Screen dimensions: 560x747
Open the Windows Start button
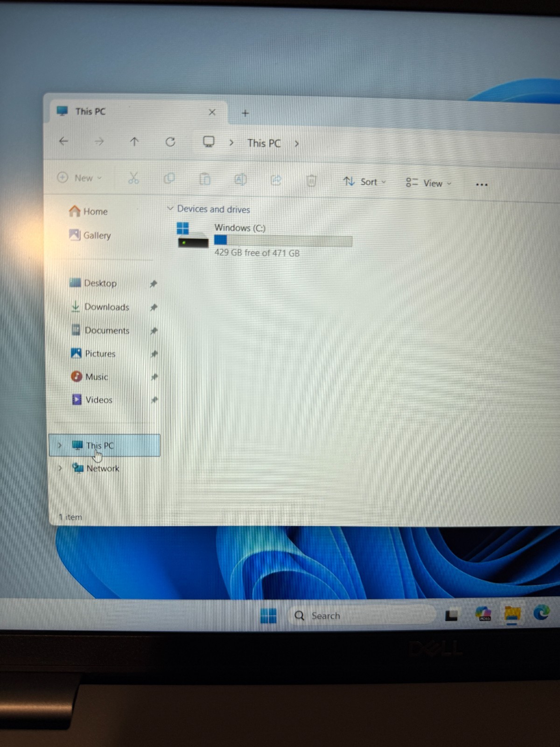pos(268,616)
